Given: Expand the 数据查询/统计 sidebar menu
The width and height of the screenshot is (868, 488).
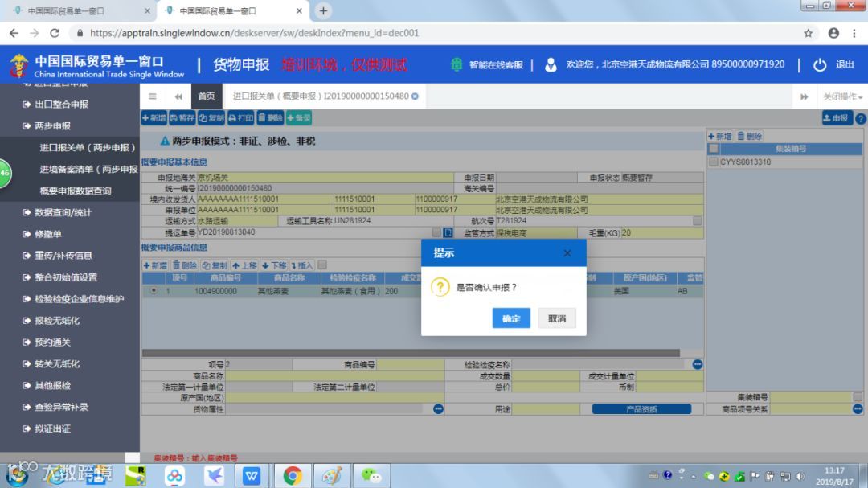Looking at the screenshot, I should pos(63,212).
